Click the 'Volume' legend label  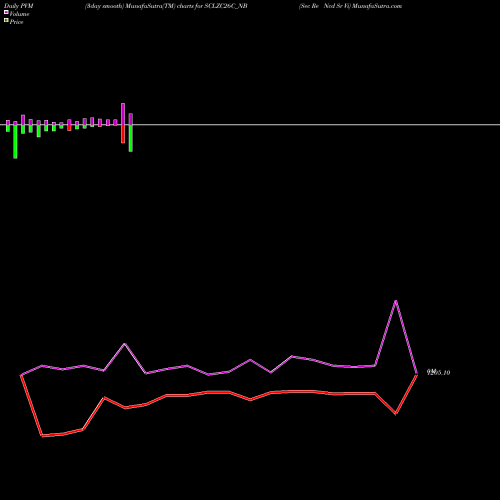click(x=19, y=14)
